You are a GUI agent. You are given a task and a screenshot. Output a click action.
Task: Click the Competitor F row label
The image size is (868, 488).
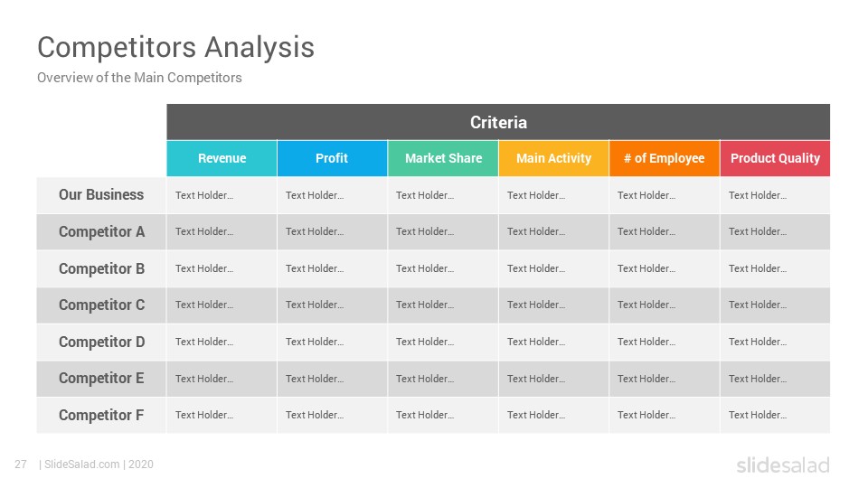[101, 415]
